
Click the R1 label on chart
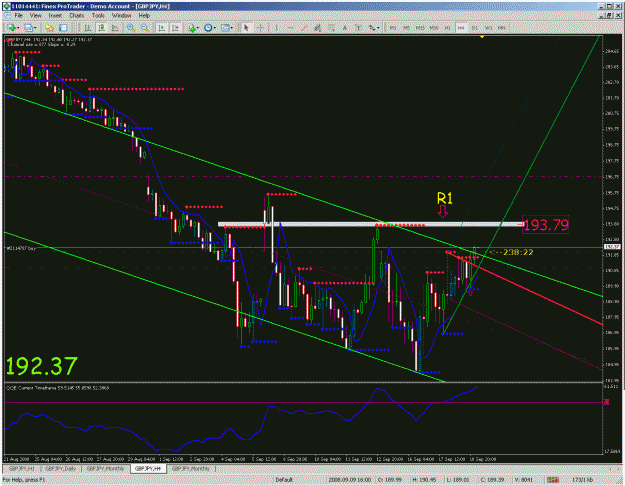(444, 198)
